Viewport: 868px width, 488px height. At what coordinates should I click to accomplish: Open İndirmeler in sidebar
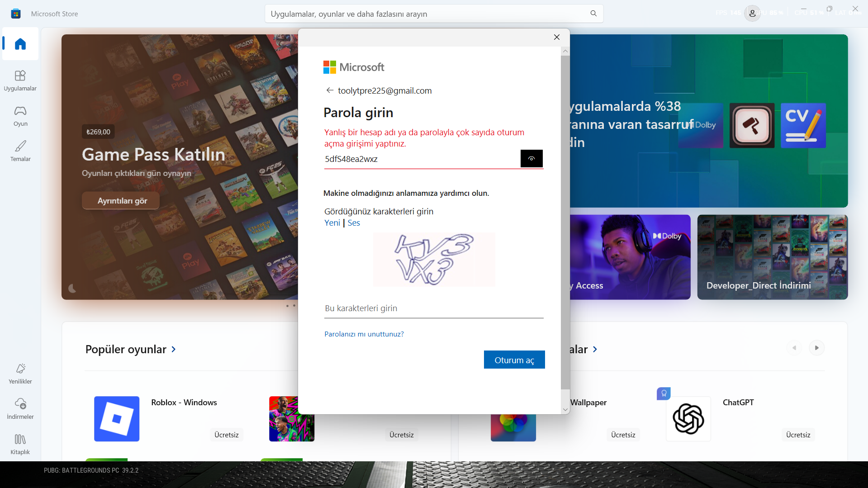20,409
